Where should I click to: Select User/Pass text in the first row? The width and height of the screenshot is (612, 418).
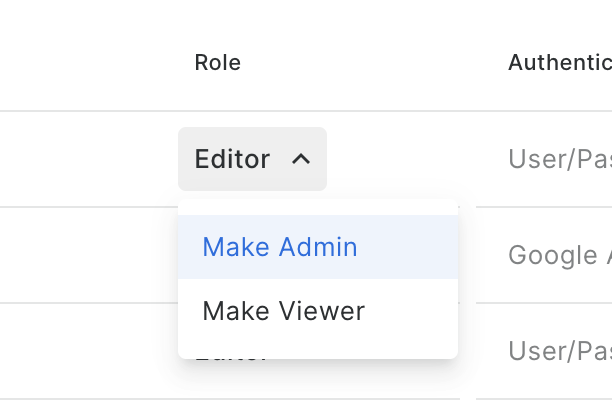tap(559, 159)
